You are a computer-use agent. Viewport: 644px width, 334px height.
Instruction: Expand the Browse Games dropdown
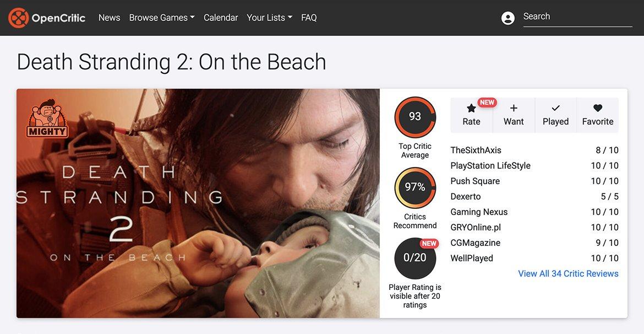click(x=162, y=18)
